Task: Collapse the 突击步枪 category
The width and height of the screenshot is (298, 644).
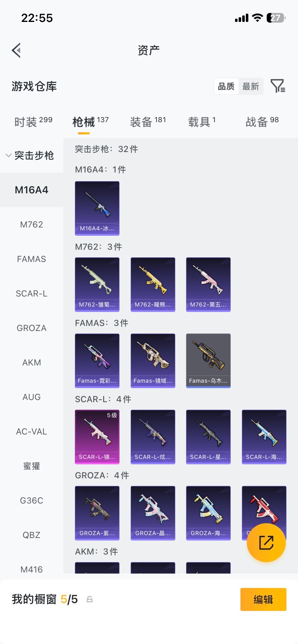Action: (30, 155)
